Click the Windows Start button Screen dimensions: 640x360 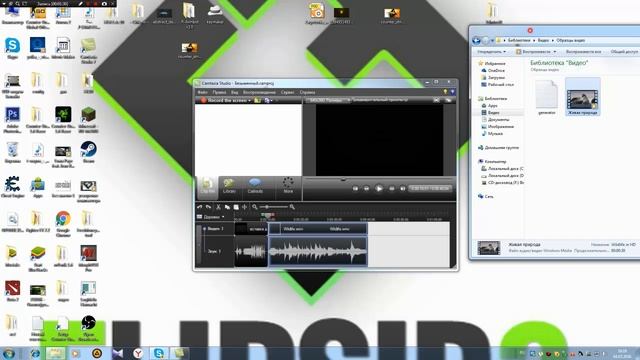[9, 353]
